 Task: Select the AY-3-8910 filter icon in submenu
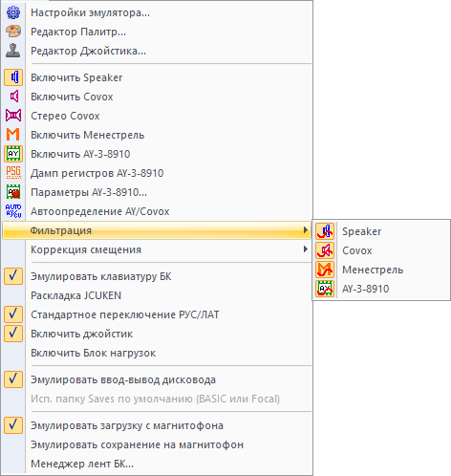tap(325, 289)
